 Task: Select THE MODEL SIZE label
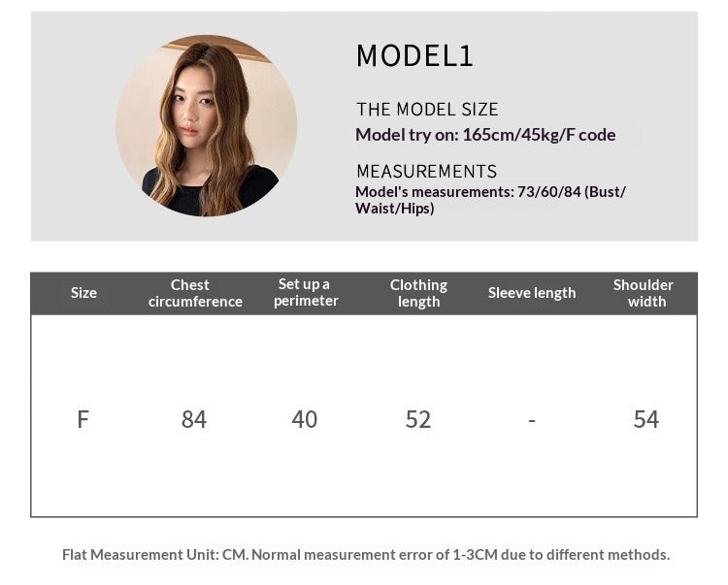point(427,110)
